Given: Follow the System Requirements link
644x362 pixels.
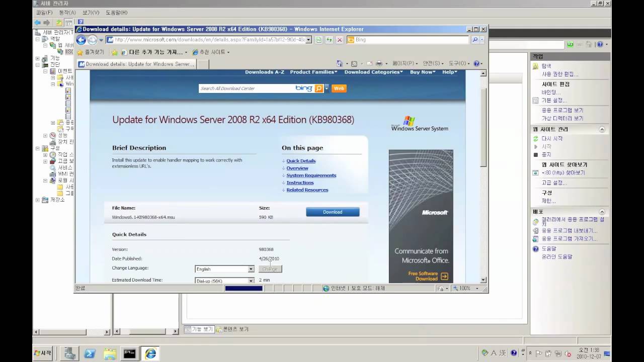Looking at the screenshot, I should pyautogui.click(x=311, y=175).
